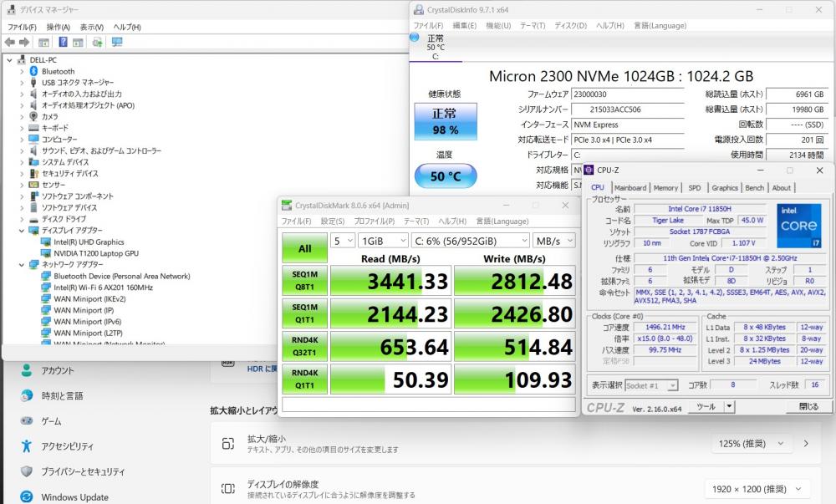Open Windows Update in Settings sidebar
This screenshot has width=836, height=504.
pyautogui.click(x=74, y=497)
